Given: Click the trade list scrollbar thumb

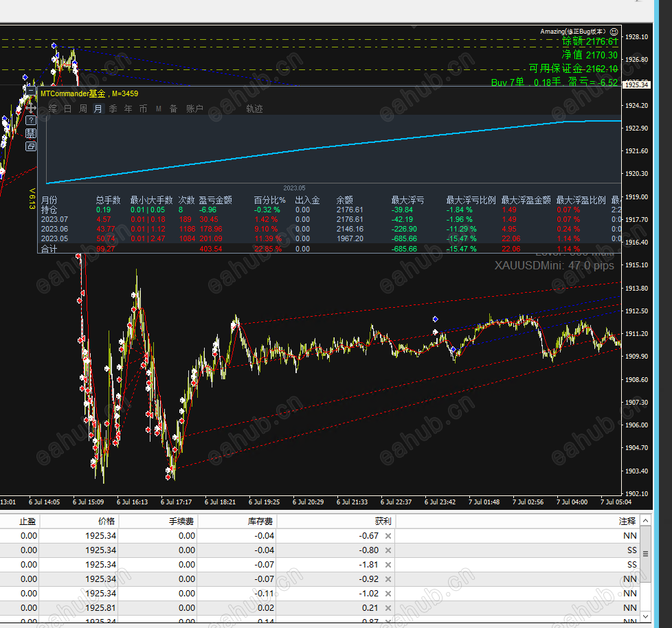Looking at the screenshot, I should pos(645,554).
